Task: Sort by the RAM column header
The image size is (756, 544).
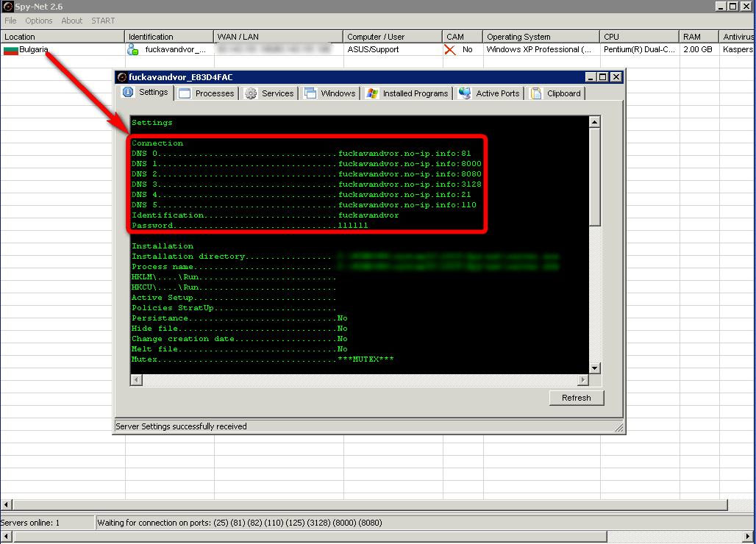Action: (699, 37)
